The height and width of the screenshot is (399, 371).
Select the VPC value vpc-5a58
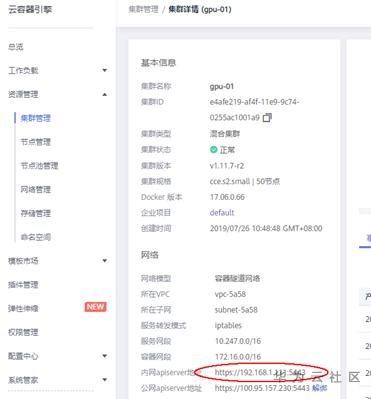point(230,294)
